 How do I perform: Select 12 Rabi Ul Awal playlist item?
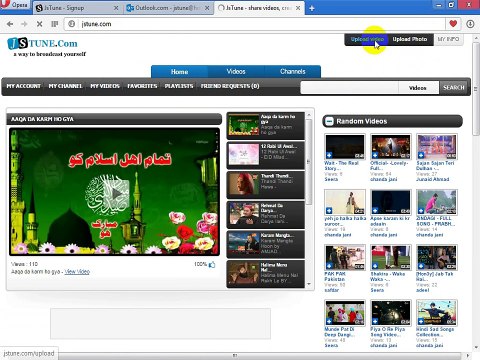pos(266,155)
